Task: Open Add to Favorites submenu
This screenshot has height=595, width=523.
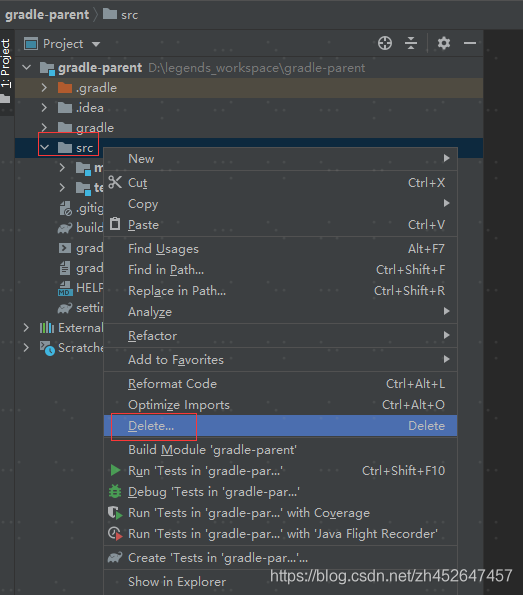Action: click(280, 360)
